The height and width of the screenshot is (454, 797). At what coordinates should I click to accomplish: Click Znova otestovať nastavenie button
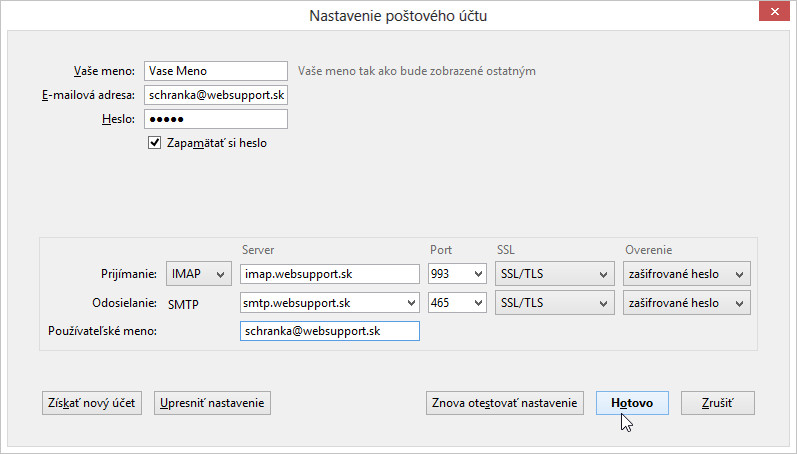[505, 403]
